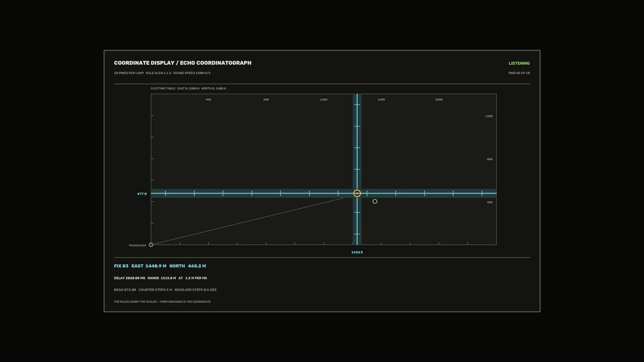Click the transducer origin circle marker
644x362 pixels.
[x=151, y=245]
